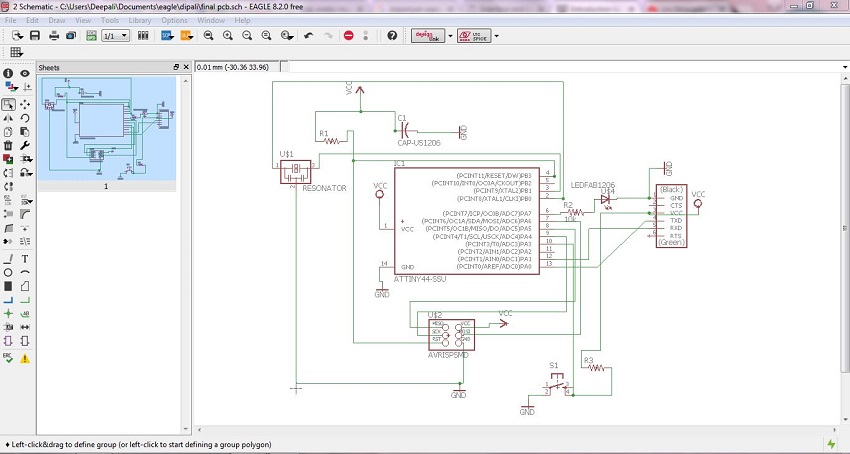Viewport: 850px width, 454px height.
Task: Open the sheet selector 1/1 dropdown
Action: pyautogui.click(x=115, y=36)
